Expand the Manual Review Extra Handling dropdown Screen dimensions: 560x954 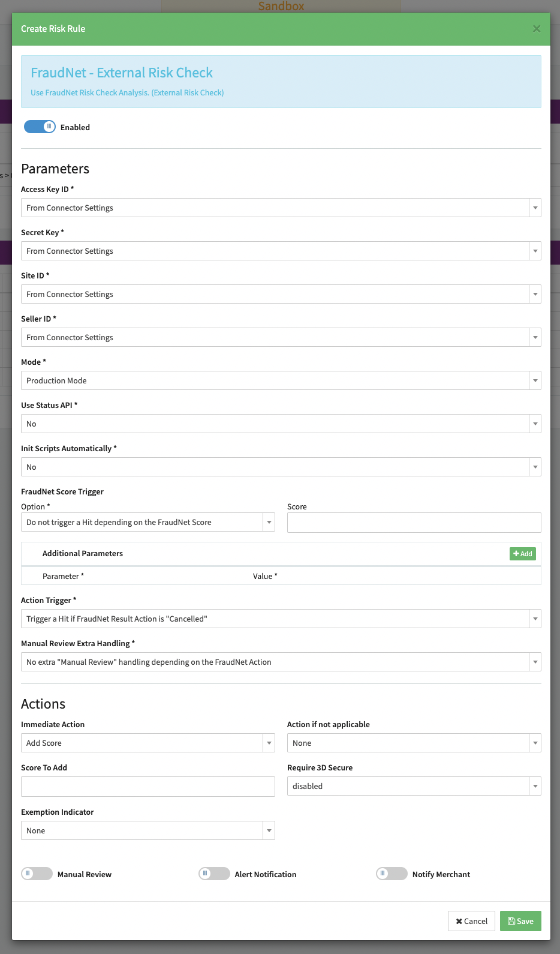coord(281,662)
